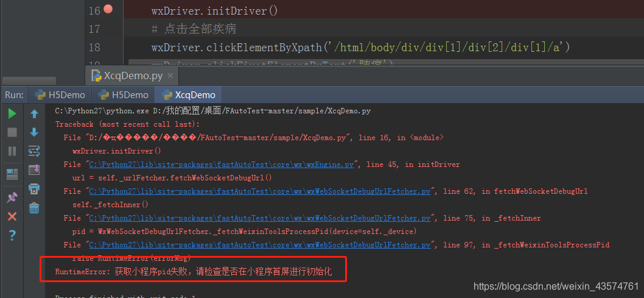Image resolution: width=644 pixels, height=298 pixels.
Task: Print console output with the printer icon
Action: [x=34, y=189]
